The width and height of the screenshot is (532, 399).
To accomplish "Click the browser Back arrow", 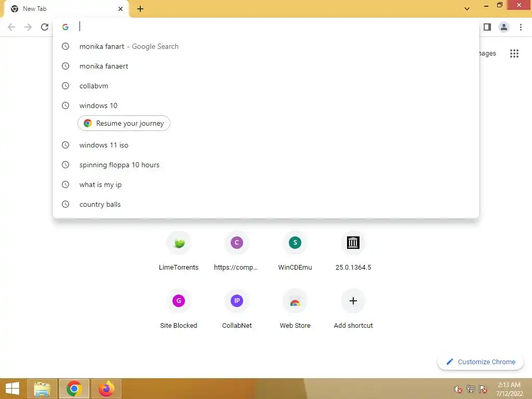I will [11, 27].
